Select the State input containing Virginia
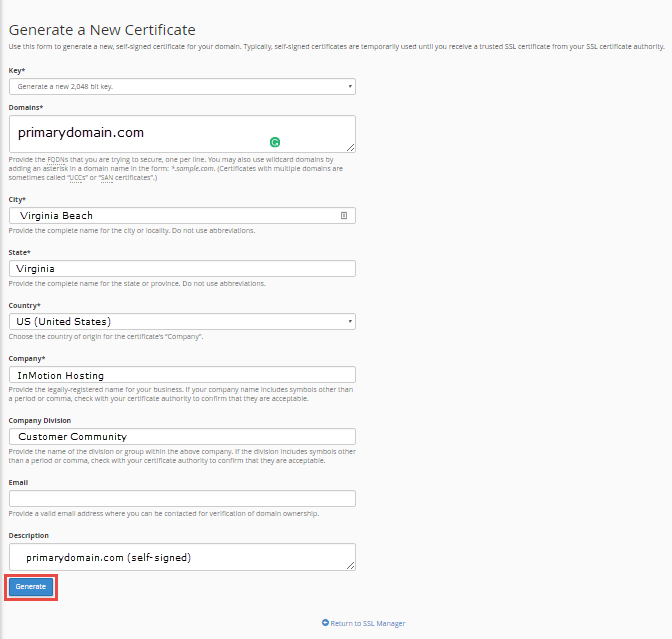Screen dimensions: 672x639 coord(182,268)
